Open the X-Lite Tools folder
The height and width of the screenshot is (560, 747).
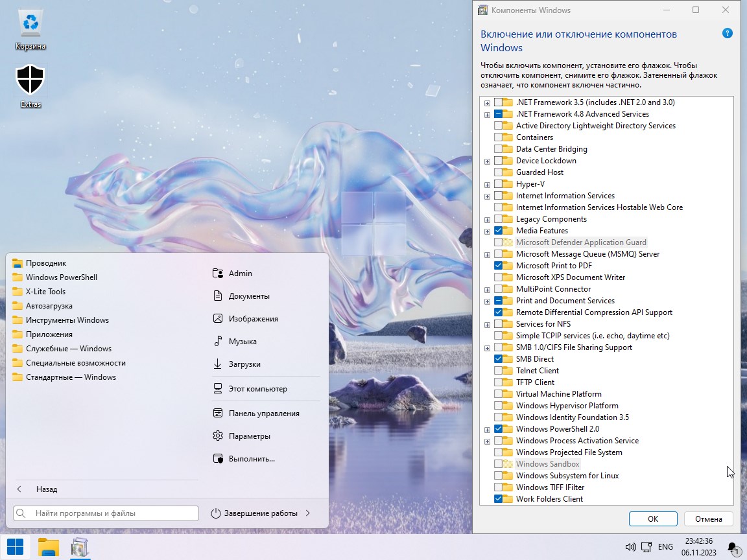[x=45, y=292]
